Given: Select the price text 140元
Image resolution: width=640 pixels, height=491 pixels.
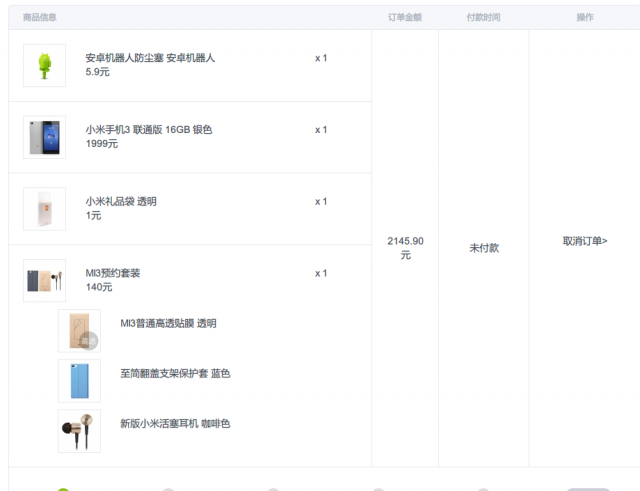Looking at the screenshot, I should [99, 287].
